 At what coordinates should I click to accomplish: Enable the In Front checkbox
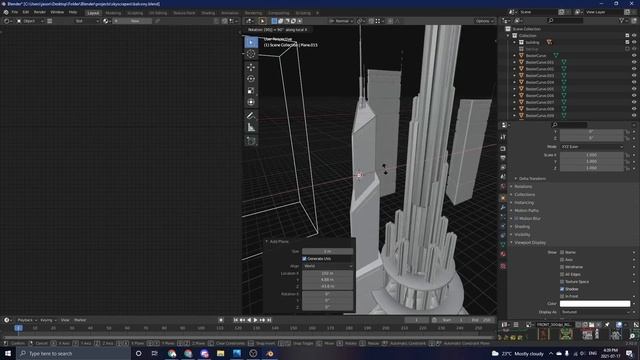pos(562,296)
